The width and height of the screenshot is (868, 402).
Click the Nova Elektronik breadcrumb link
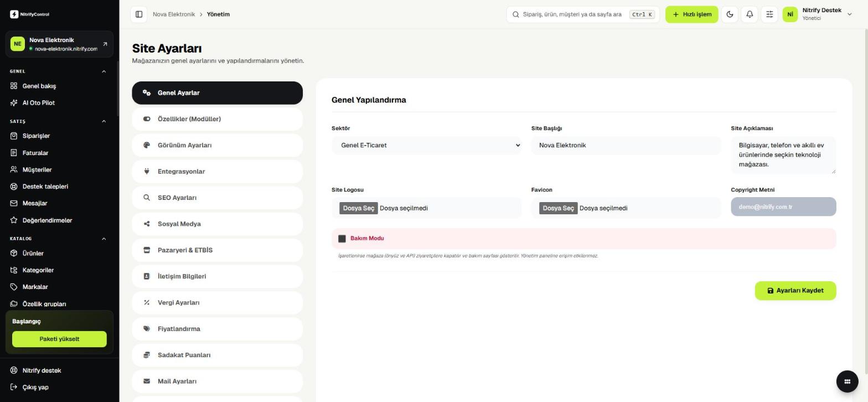click(174, 14)
